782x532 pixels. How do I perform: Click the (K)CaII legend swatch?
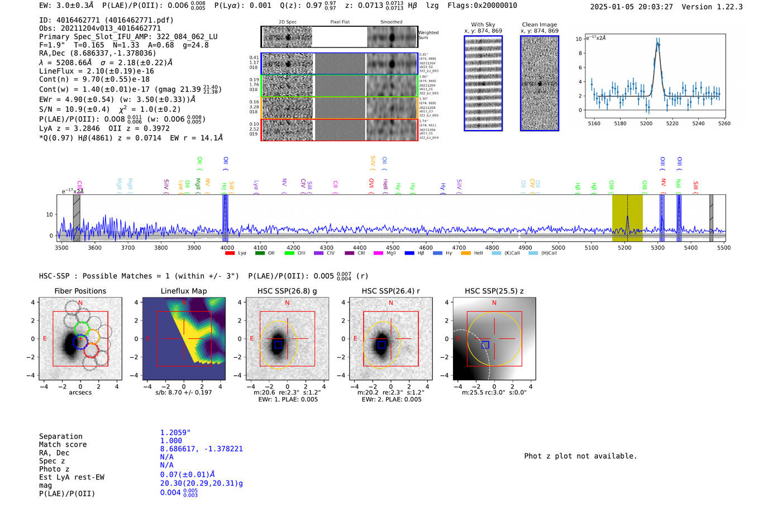[x=496, y=253]
